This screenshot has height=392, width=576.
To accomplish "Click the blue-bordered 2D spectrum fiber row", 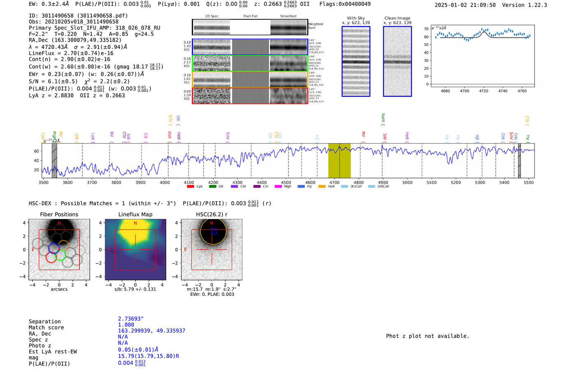I will click(250, 47).
